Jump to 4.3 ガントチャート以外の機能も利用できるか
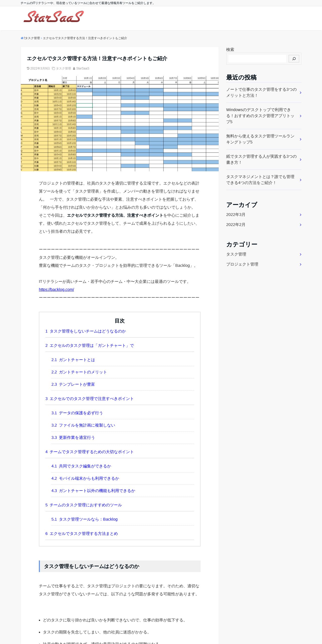Screen dimensions: 322x644 tap(93, 491)
